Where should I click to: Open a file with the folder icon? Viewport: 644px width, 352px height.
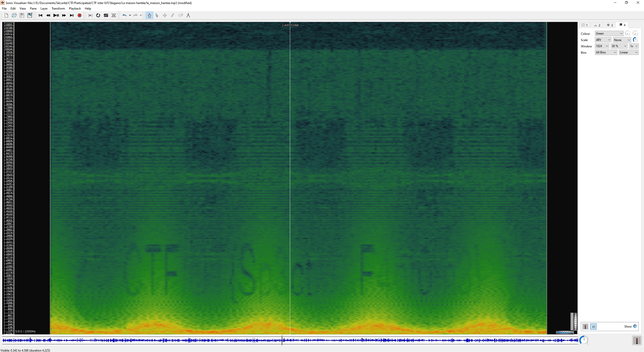[x=14, y=15]
